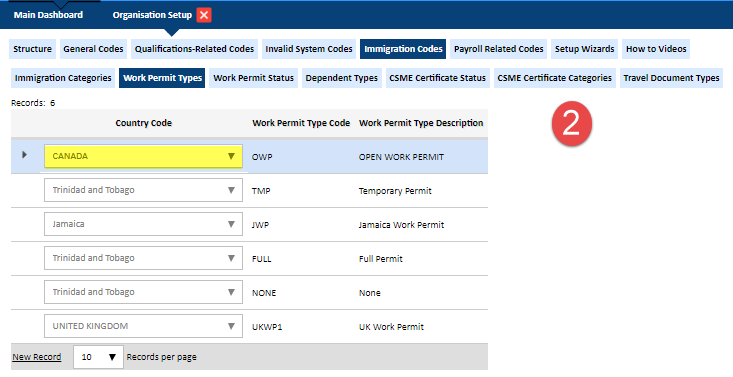Select the JWP code cell

(x=260, y=225)
